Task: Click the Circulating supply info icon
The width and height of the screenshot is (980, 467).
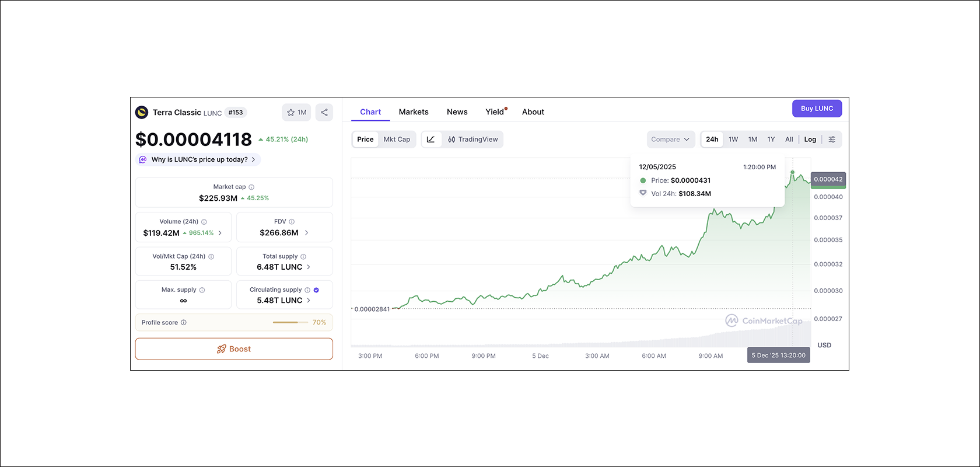Action: coord(307,290)
